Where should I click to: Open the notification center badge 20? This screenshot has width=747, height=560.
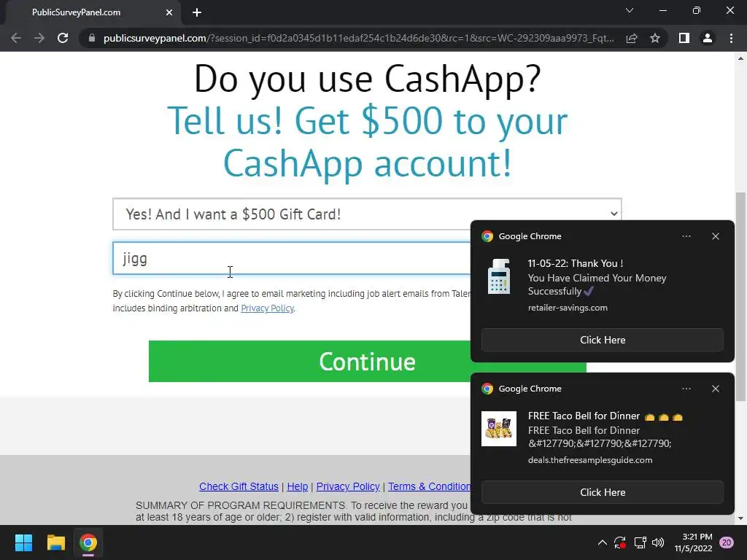726,542
